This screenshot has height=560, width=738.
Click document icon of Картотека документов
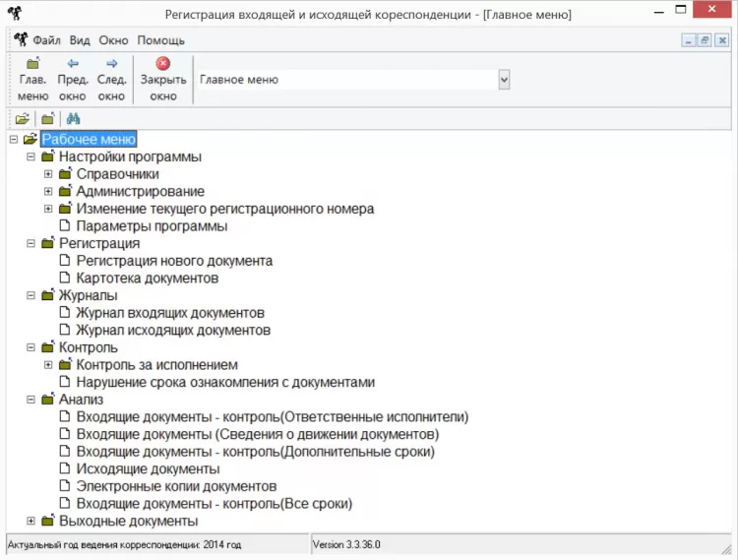coord(65,278)
